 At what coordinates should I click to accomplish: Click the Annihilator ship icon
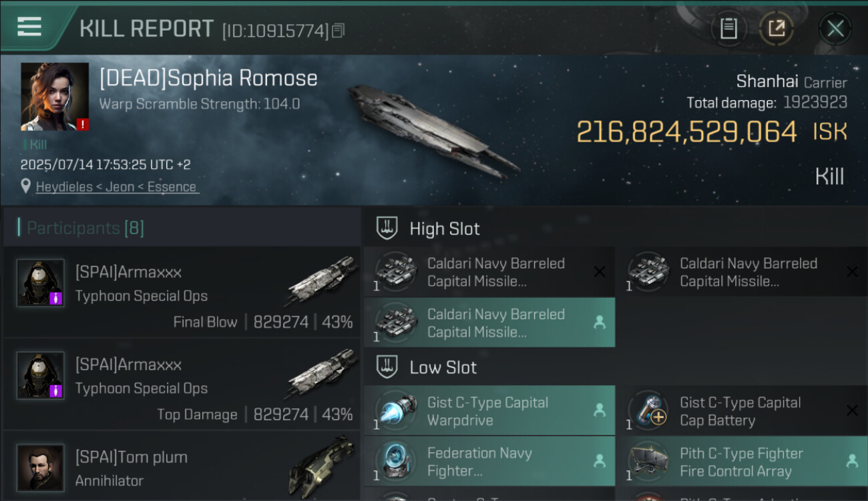(x=321, y=466)
